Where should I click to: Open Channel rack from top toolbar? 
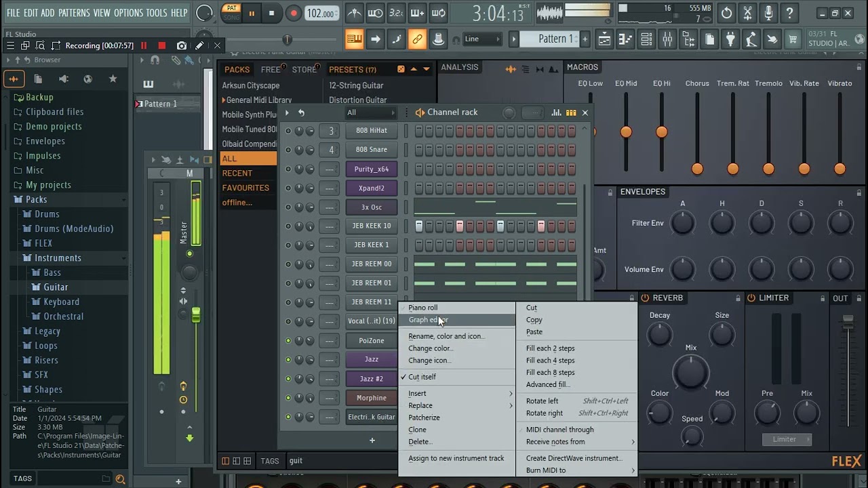646,39
